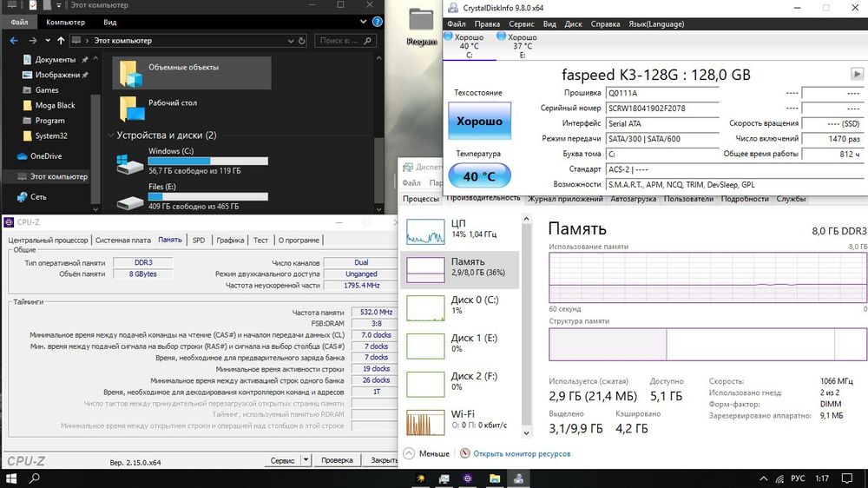Collapse Устройства и диски group
Screen dimensions: 868x488
pos(111,135)
